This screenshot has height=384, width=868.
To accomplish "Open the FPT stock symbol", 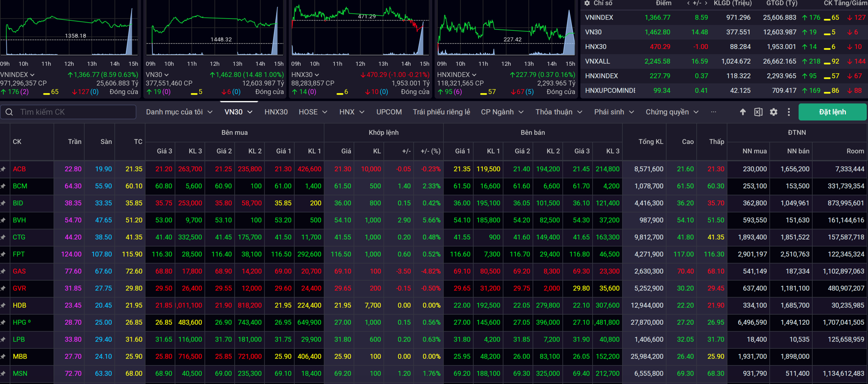I will (19, 254).
